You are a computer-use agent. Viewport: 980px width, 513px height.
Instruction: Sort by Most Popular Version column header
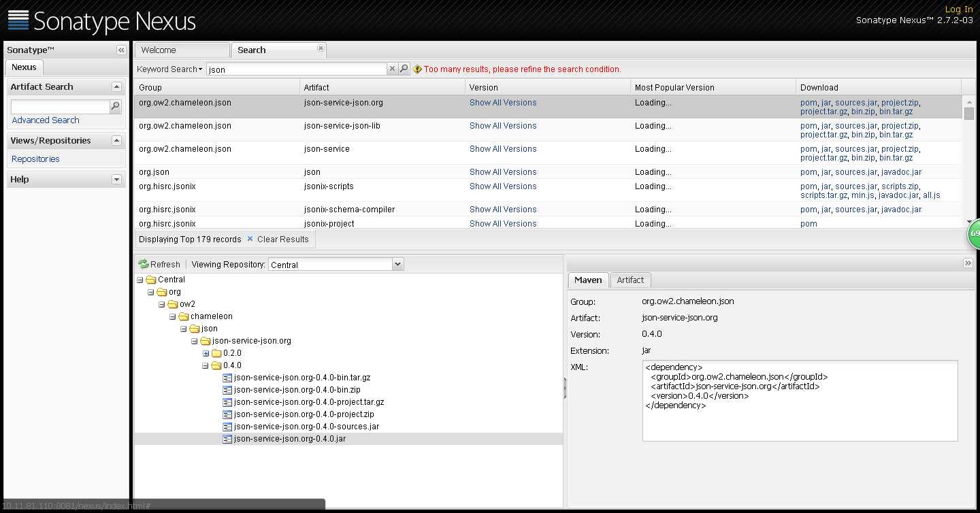pyautogui.click(x=713, y=87)
